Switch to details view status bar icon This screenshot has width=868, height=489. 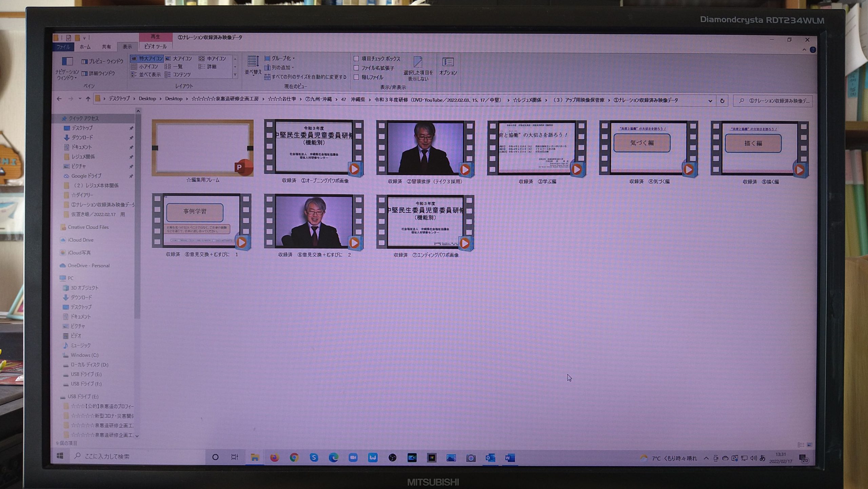pos(801,445)
